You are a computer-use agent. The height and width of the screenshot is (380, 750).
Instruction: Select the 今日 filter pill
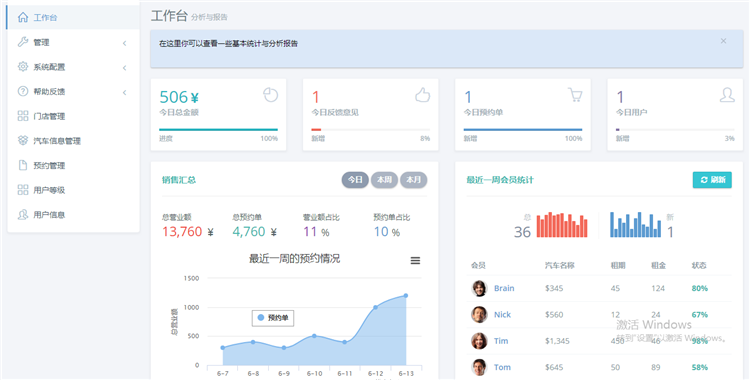[x=355, y=180]
